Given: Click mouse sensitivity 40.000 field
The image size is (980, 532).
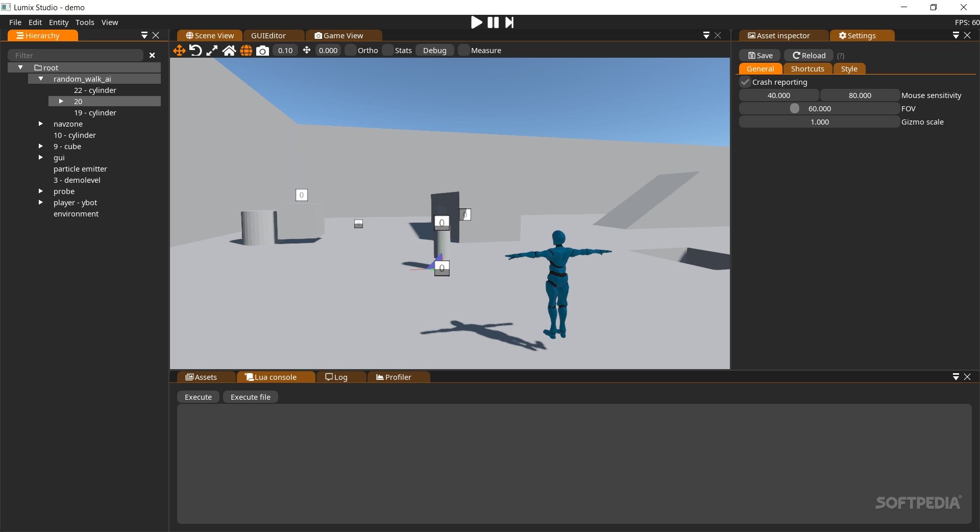Looking at the screenshot, I should tap(779, 95).
